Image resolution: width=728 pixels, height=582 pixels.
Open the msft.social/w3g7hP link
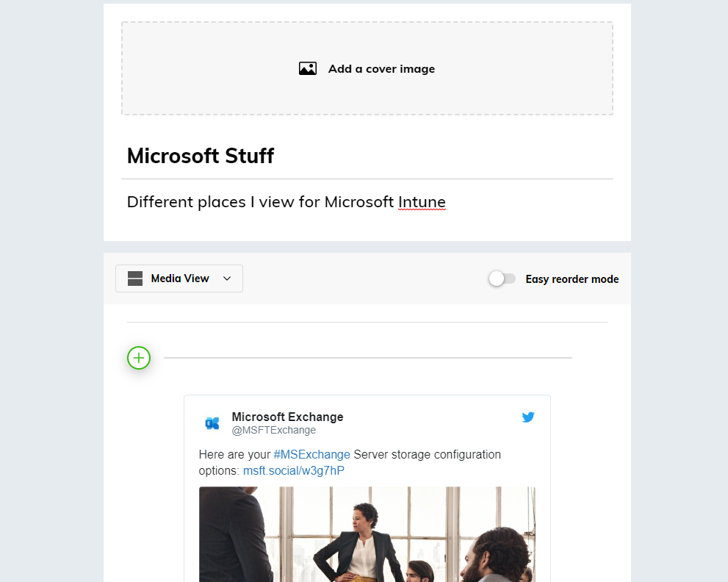pos(294,470)
